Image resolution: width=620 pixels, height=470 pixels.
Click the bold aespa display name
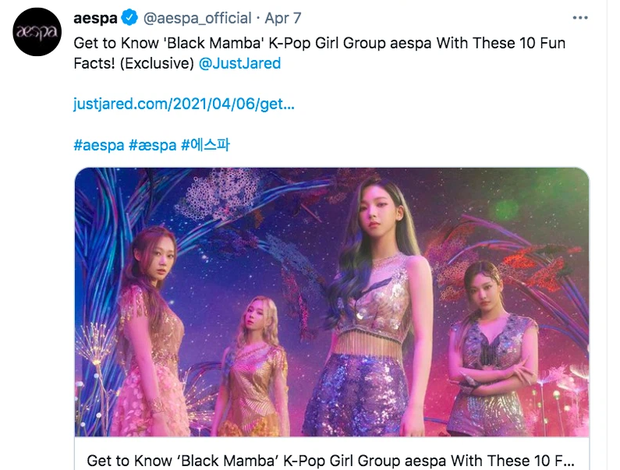coord(95,18)
